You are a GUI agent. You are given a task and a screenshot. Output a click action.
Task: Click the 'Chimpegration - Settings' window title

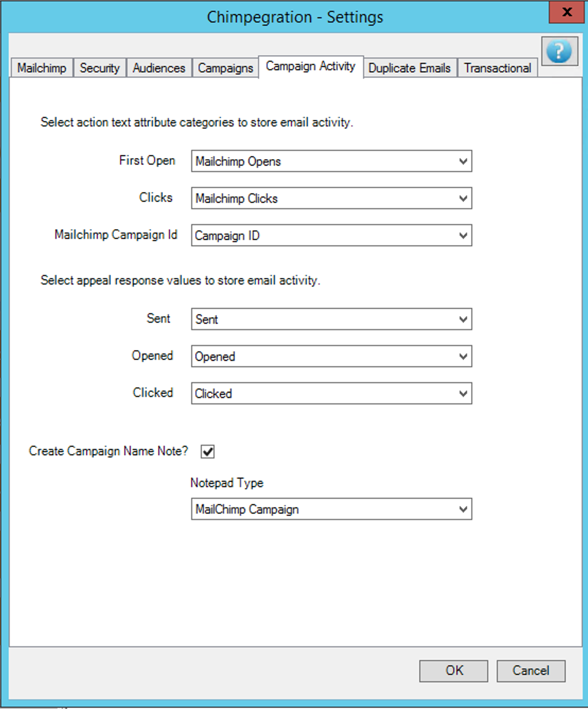pos(295,17)
